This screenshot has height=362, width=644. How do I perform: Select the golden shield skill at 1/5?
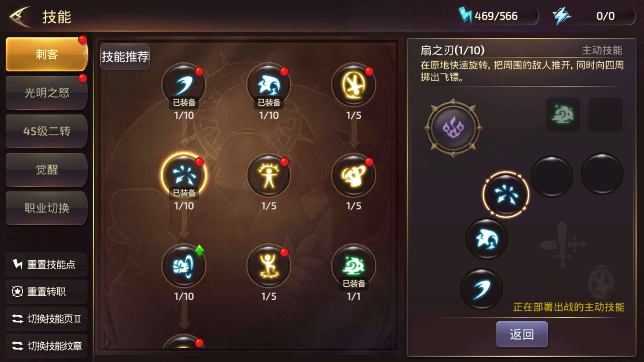point(353,175)
